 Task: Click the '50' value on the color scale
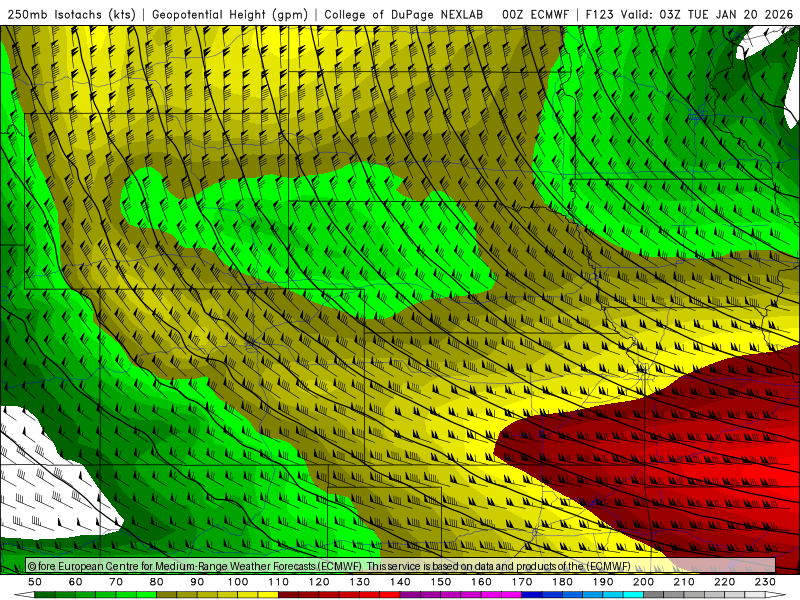pos(35,582)
